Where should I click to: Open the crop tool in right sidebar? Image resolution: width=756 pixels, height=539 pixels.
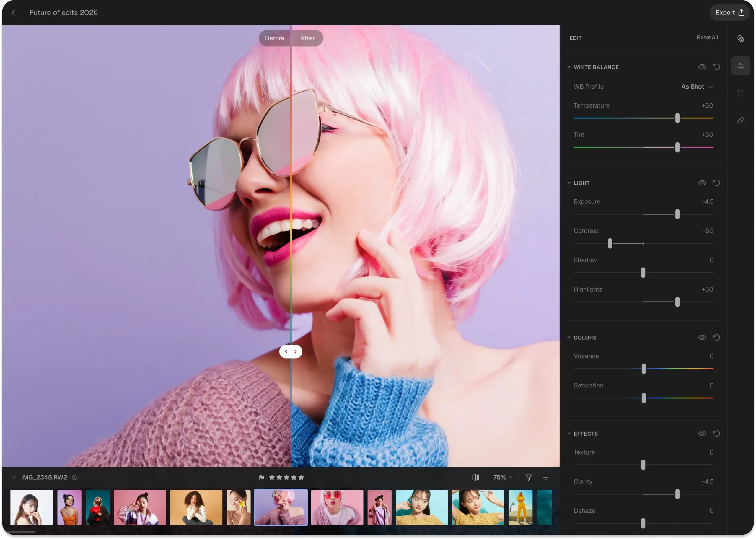tap(741, 93)
